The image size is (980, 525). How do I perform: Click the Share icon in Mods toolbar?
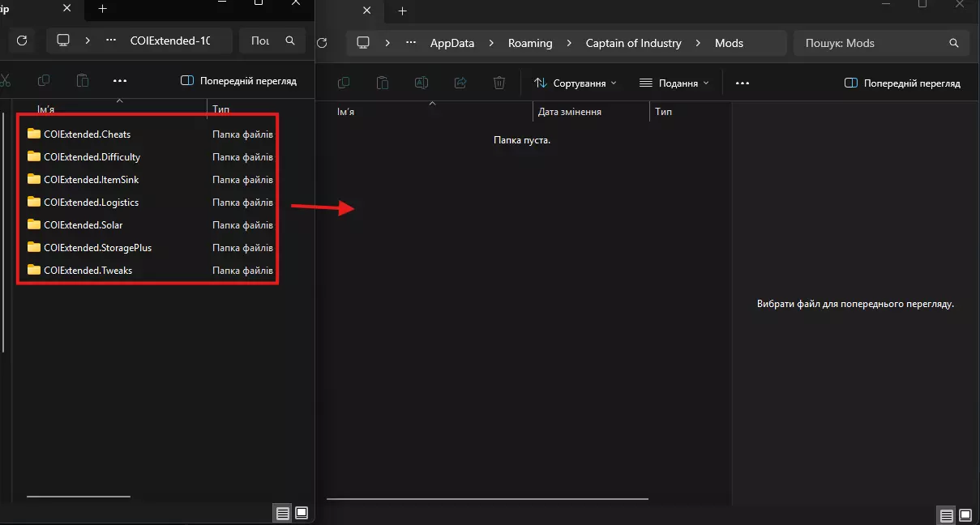(460, 83)
